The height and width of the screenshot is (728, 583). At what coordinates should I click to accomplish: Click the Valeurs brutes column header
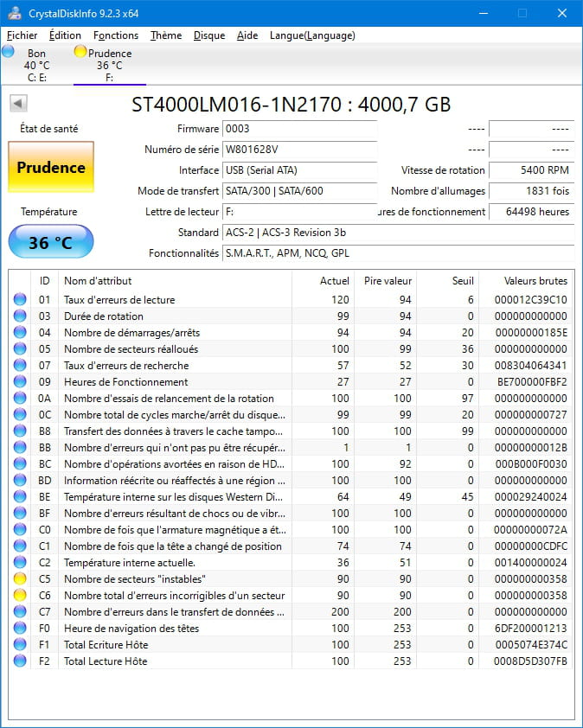pos(526,281)
